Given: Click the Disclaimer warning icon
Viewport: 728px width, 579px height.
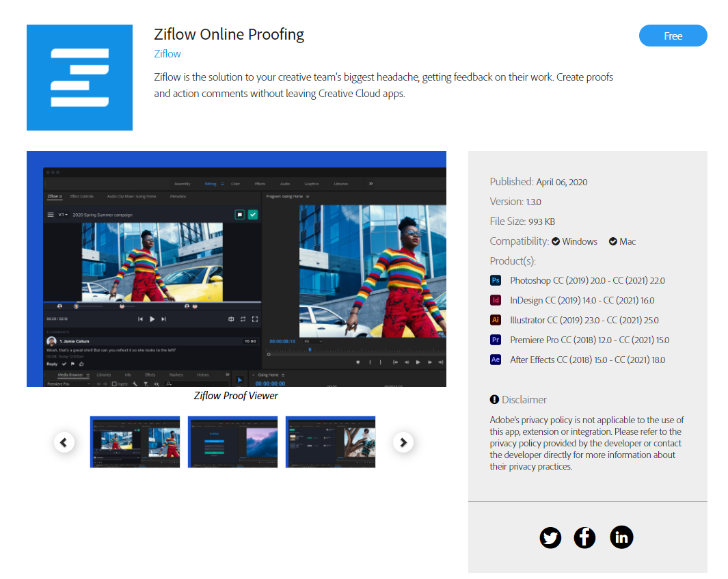Looking at the screenshot, I should 494,400.
